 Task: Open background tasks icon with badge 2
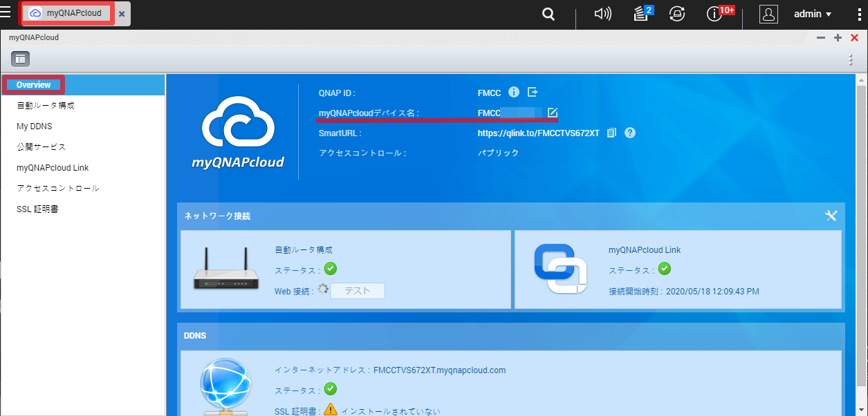point(643,13)
